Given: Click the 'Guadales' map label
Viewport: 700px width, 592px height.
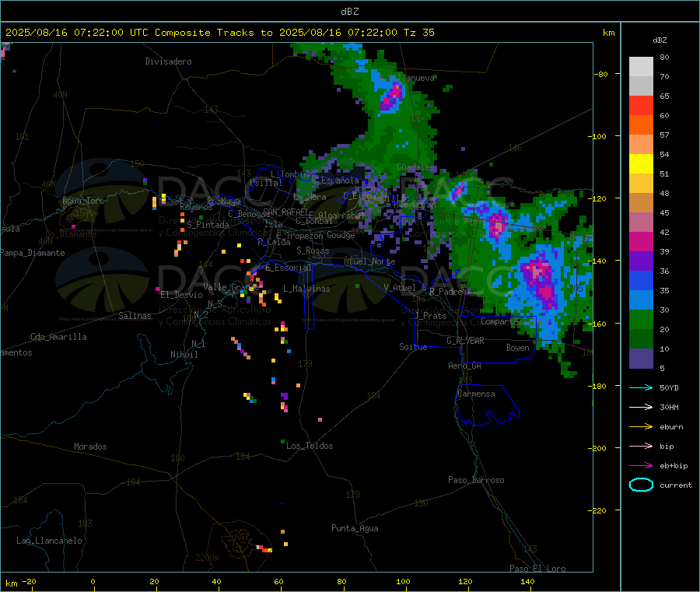Looking at the screenshot, I should pyautogui.click(x=415, y=167).
